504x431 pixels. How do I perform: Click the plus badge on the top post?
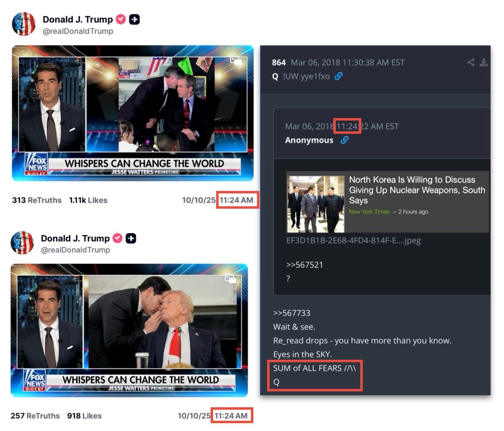(134, 19)
